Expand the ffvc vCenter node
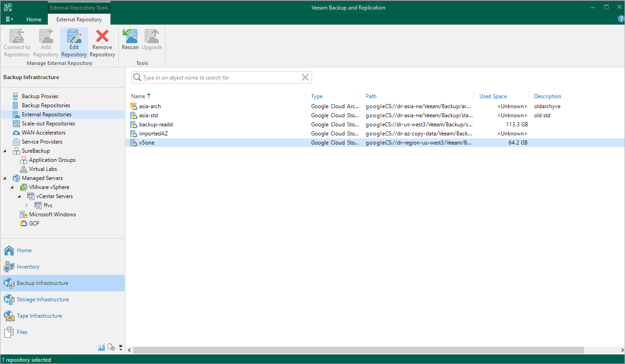This screenshot has width=625, height=364. click(x=27, y=205)
